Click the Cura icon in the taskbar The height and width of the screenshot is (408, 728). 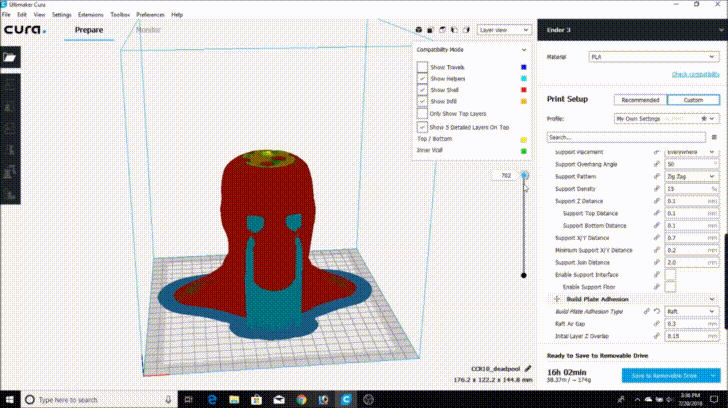click(x=346, y=399)
